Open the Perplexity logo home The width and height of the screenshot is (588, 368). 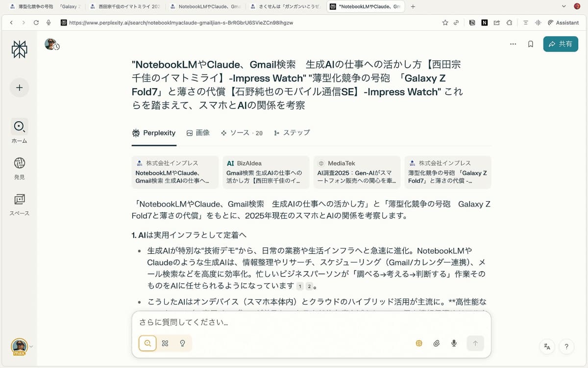19,50
